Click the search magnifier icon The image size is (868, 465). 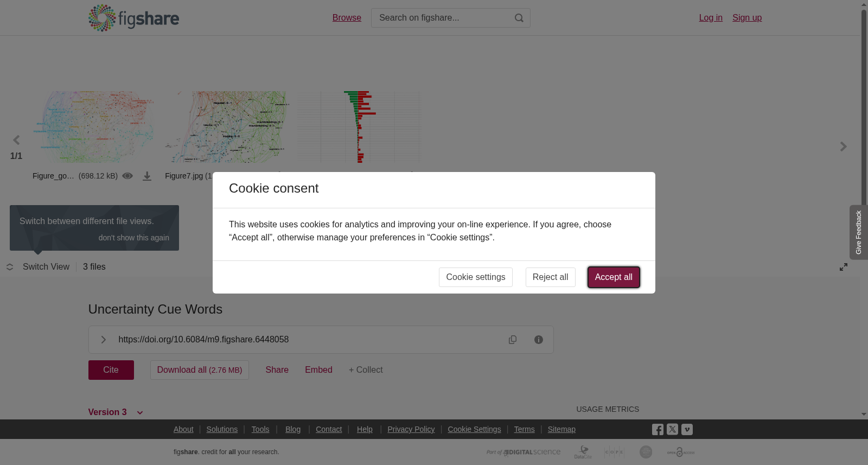(x=519, y=18)
